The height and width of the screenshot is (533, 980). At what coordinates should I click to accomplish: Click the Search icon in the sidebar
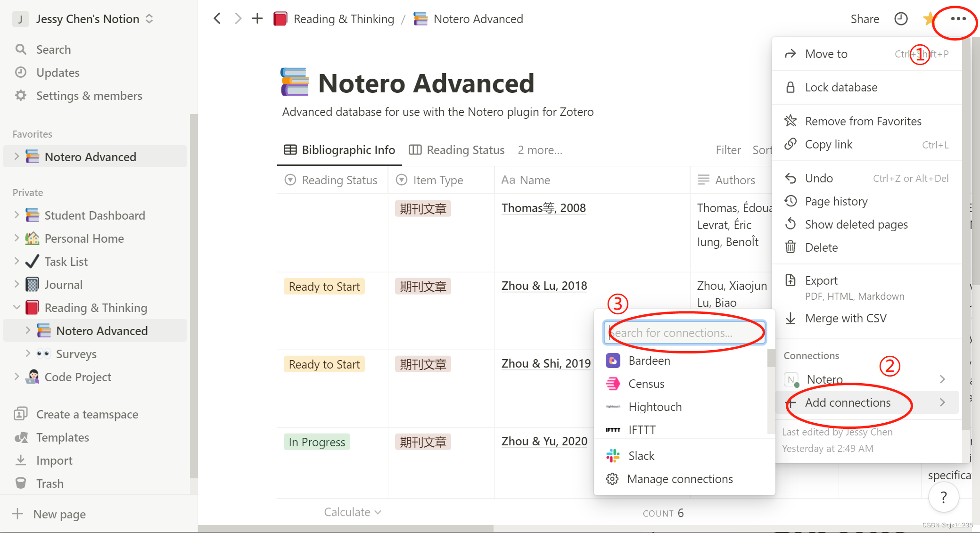pos(21,49)
